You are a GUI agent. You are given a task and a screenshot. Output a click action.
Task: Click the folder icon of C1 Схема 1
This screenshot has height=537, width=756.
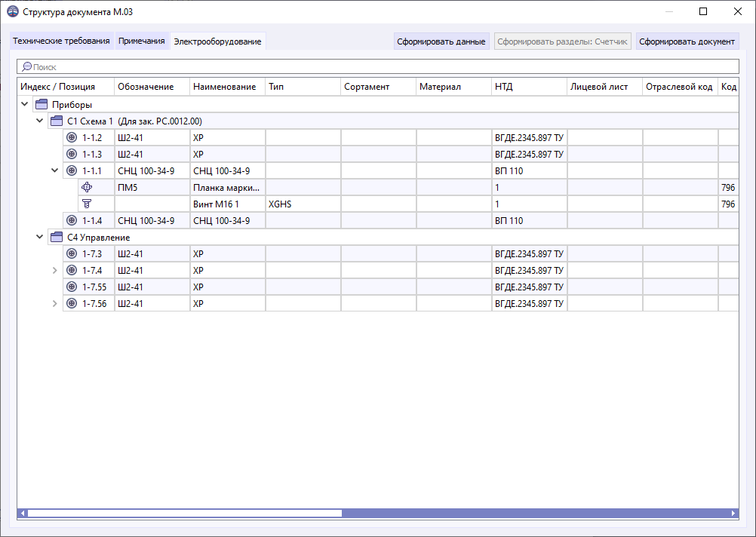coord(56,120)
